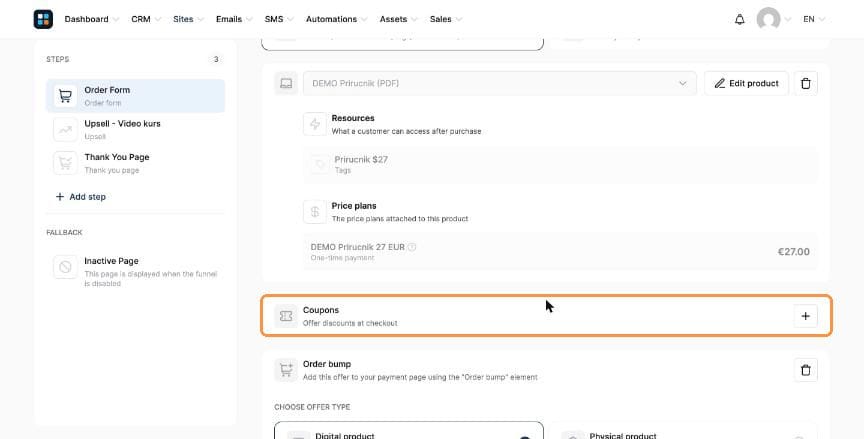864x439 pixels.
Task: Expand the Sites menu
Action: pyautogui.click(x=188, y=19)
